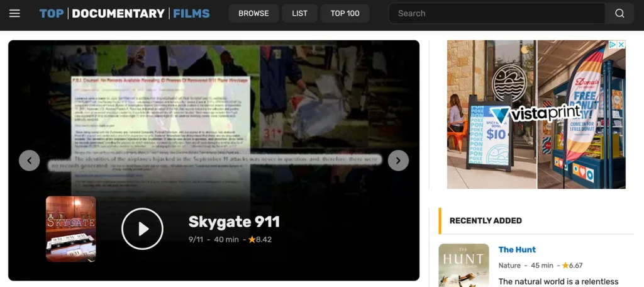Click the AdChoices triangle icon
The height and width of the screenshot is (287, 644).
click(612, 45)
